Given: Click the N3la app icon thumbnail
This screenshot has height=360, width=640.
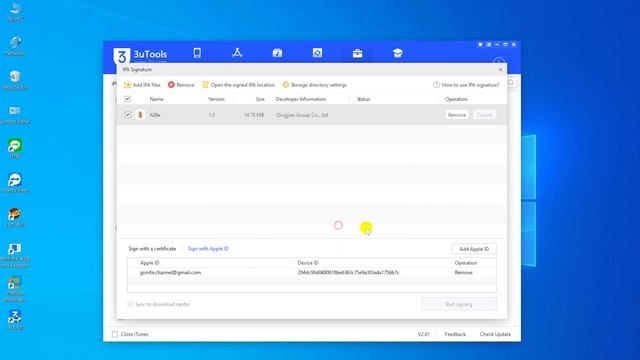Looking at the screenshot, I should tap(140, 115).
